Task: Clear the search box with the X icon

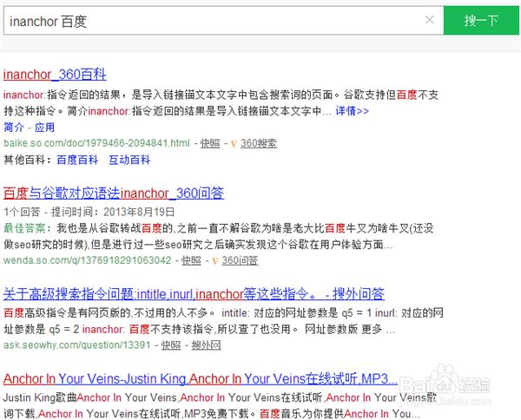Action: 430,20
